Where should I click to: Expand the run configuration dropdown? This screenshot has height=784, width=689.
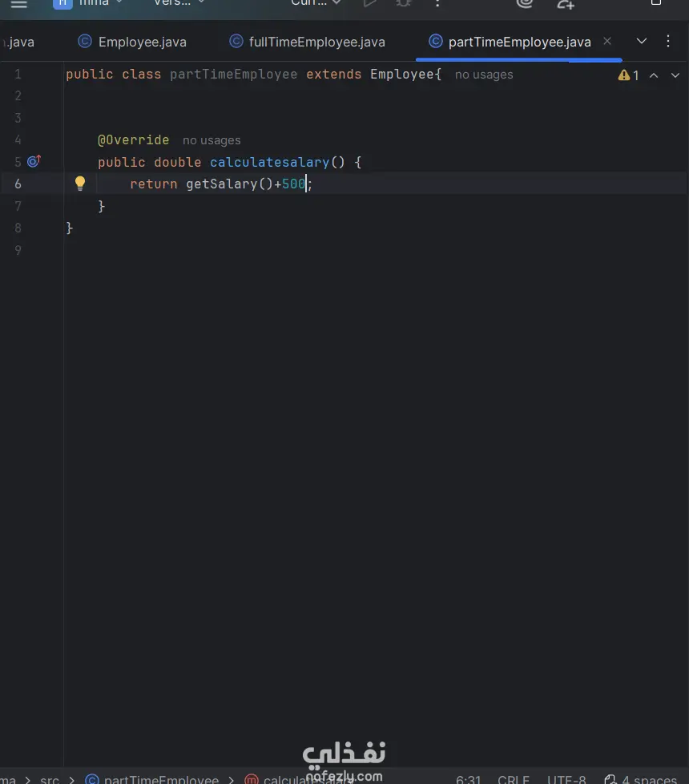(x=316, y=3)
